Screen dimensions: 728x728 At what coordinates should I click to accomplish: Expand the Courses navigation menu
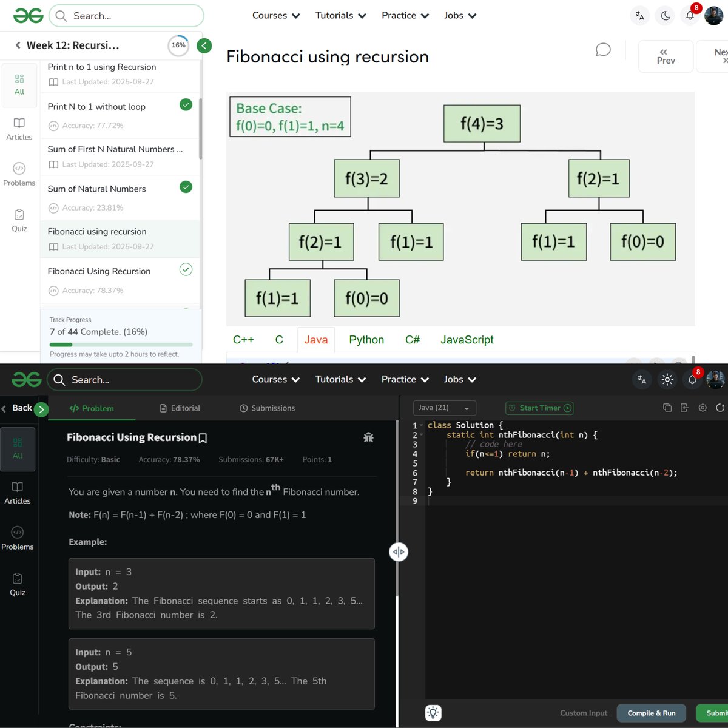click(x=275, y=15)
